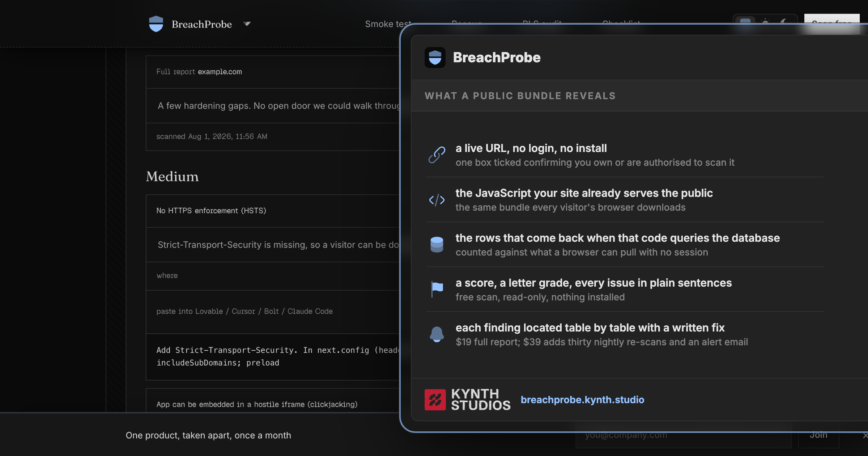This screenshot has height=456, width=868.
Task: Click 'One product, taken apart, once a month'
Action: pos(208,435)
